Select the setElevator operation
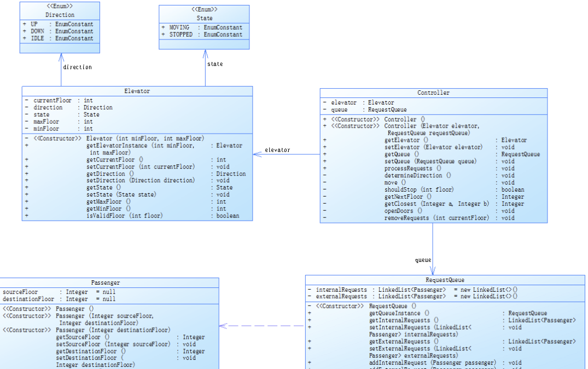The image size is (588, 369). [419, 147]
